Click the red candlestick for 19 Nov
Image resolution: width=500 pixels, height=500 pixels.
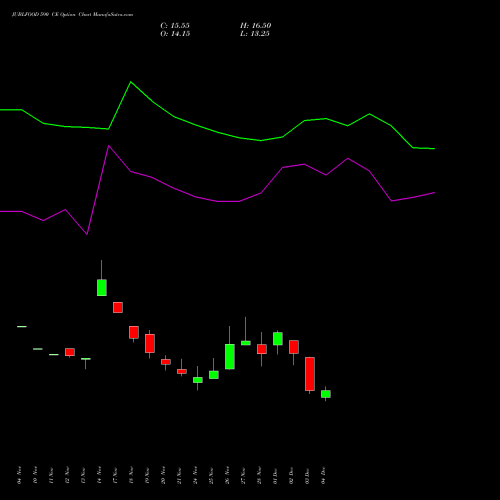click(x=150, y=343)
